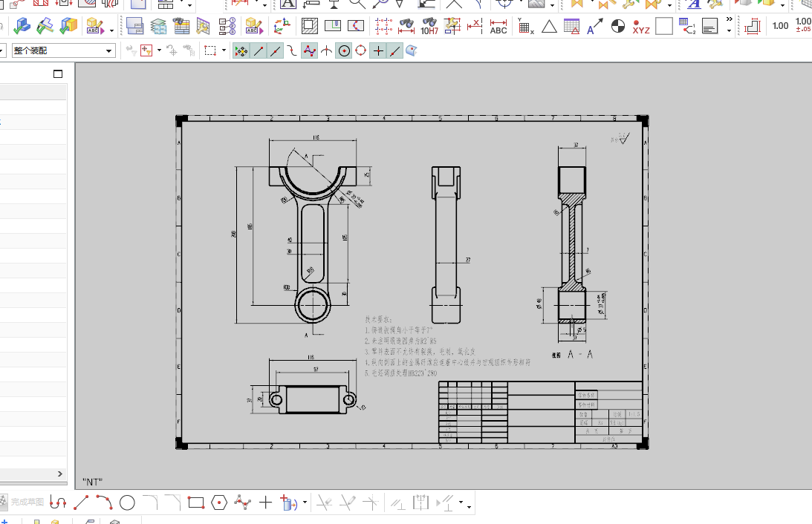
Task: Expand the selection filter dropdown arrow
Action: point(159,50)
